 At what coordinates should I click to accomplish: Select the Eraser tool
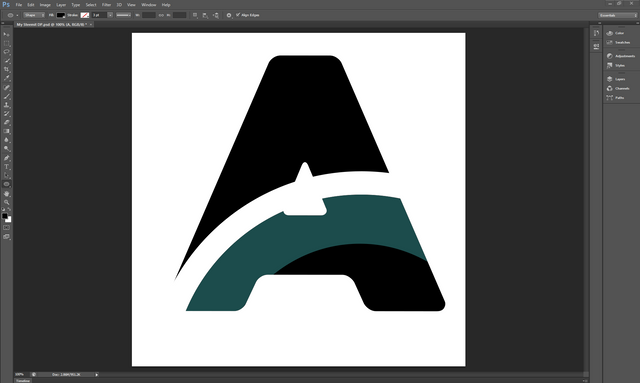[7, 122]
